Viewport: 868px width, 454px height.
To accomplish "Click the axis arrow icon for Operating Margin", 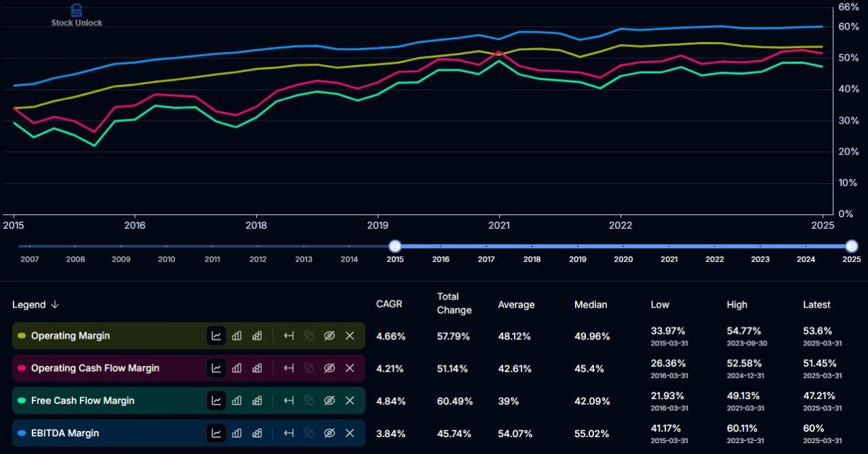I will (x=289, y=335).
